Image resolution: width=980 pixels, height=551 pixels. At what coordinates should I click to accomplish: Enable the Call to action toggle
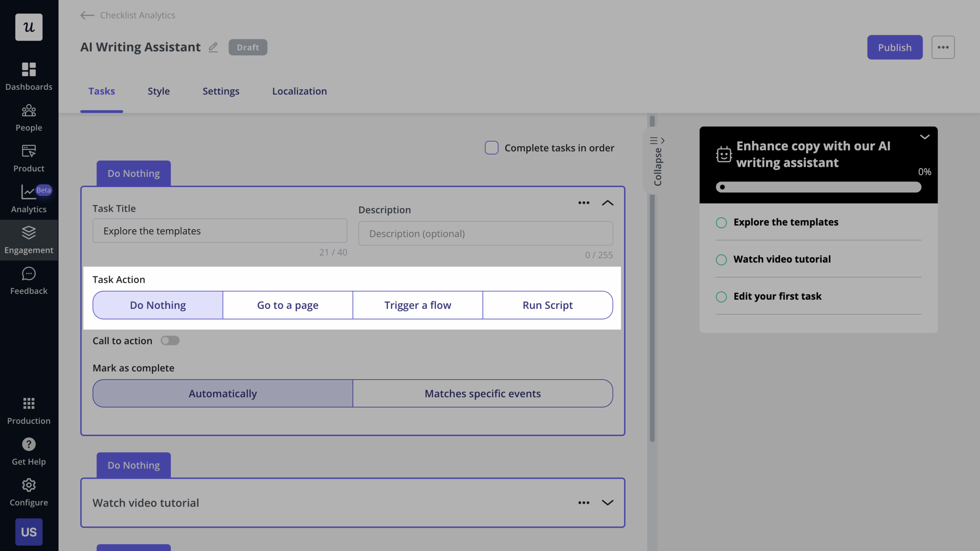170,340
